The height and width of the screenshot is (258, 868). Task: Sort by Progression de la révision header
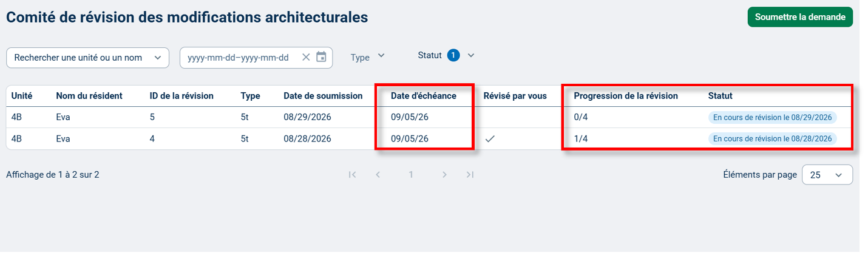click(x=626, y=96)
